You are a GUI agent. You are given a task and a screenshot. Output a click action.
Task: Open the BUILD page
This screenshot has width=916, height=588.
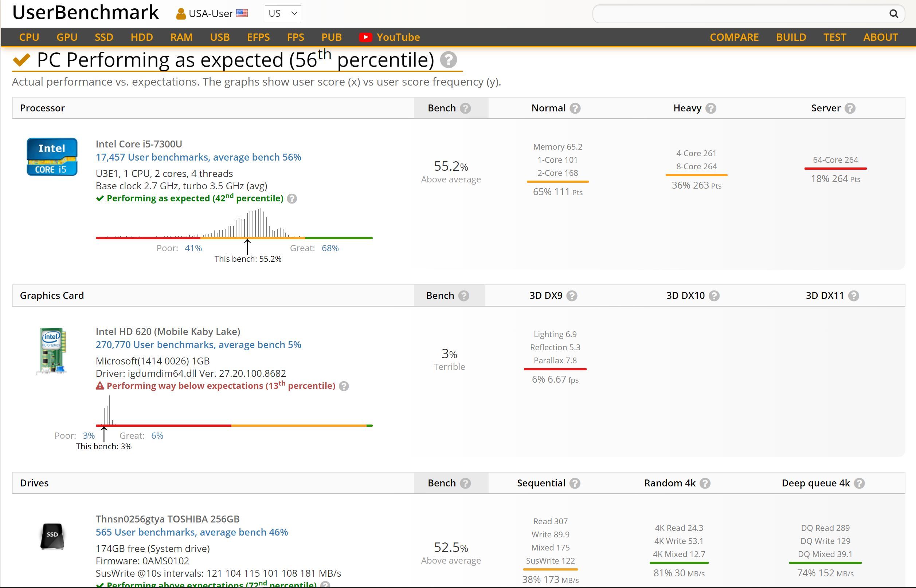pyautogui.click(x=791, y=37)
